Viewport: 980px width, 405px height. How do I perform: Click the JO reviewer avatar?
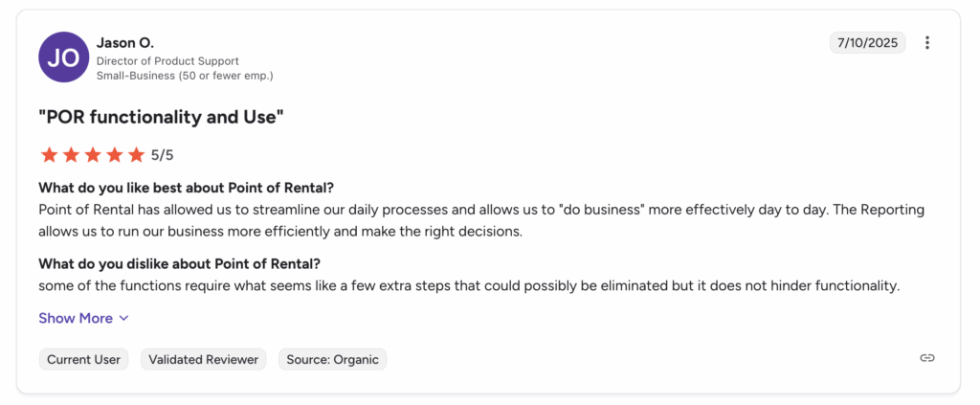63,57
